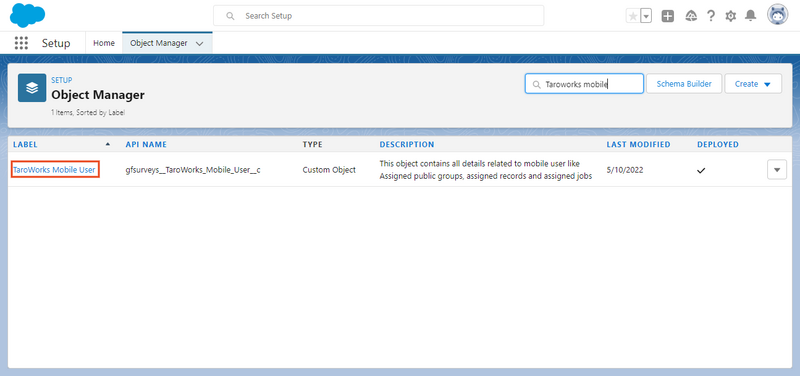Open the Create dropdown button
The height and width of the screenshot is (376, 800).
tap(753, 84)
